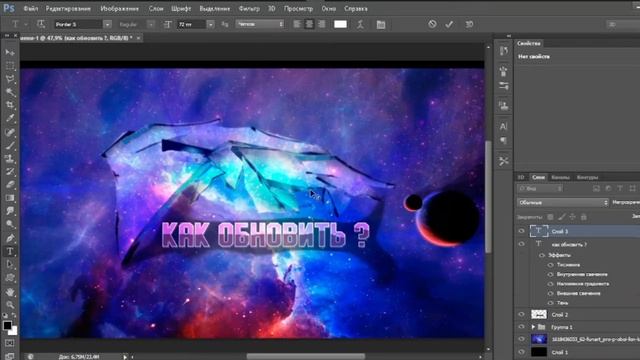The image size is (640, 360).
Task: Open the Type tool preset picker
Action: [x=19, y=24]
